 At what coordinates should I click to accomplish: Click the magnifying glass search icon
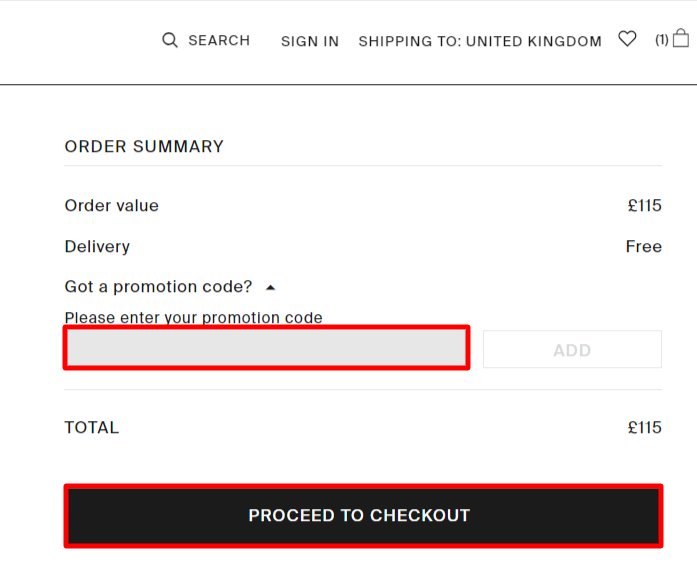tap(170, 40)
